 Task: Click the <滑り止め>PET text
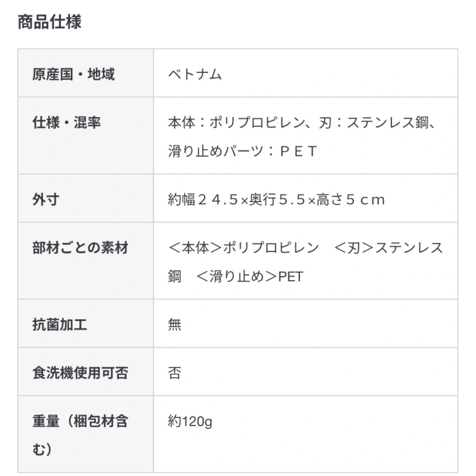pyautogui.click(x=250, y=277)
